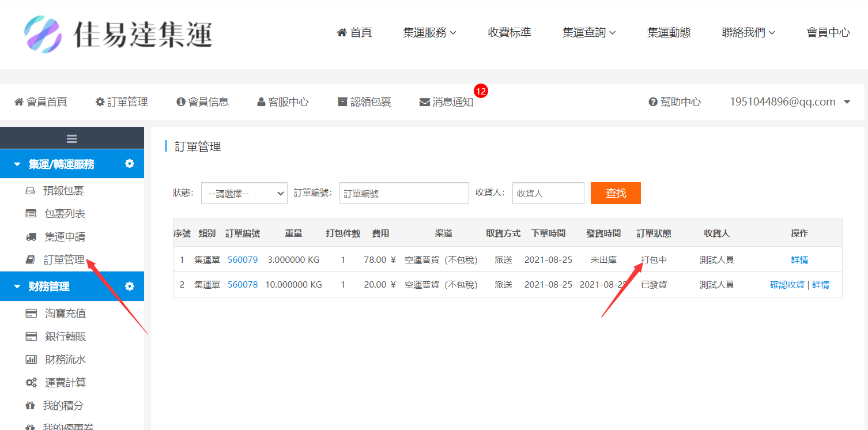Screen dimensions: 868x430
Task: Click the book icon beside sidebar 訂單管理
Action: pyautogui.click(x=31, y=260)
